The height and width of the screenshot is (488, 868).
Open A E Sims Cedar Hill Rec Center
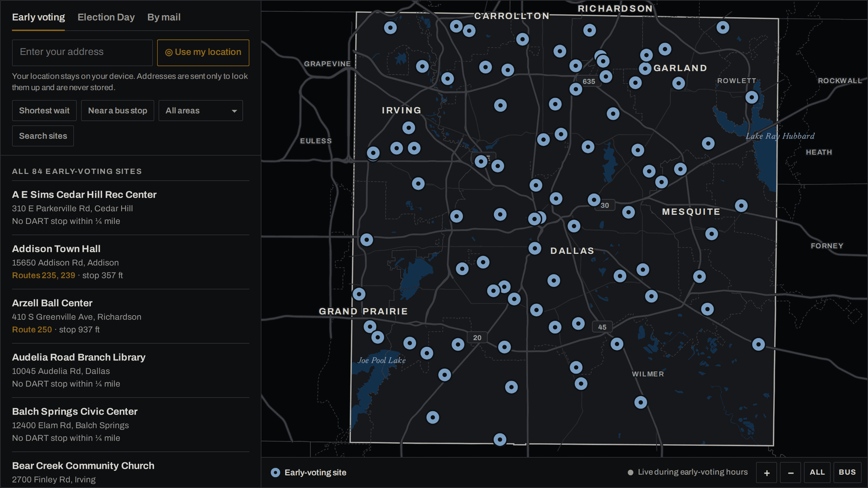coord(131,208)
